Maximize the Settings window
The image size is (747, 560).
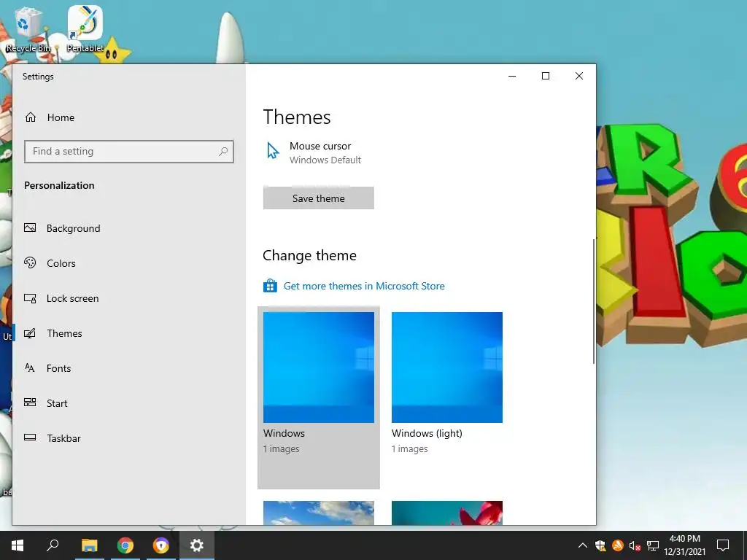click(x=546, y=76)
